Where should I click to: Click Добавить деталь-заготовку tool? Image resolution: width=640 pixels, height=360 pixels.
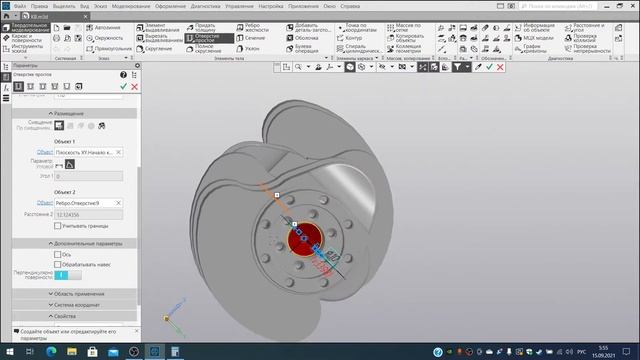308,27
